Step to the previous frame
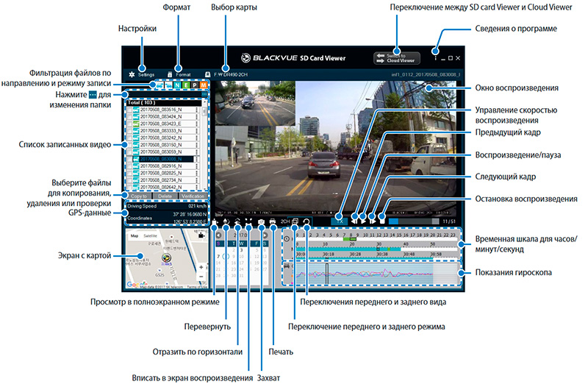 click(355, 219)
